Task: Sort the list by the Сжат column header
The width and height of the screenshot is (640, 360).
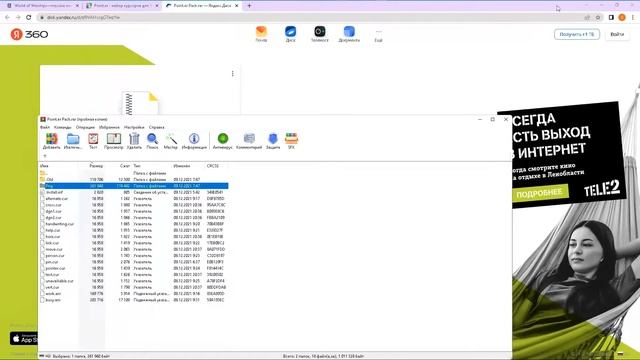Action: [124, 166]
